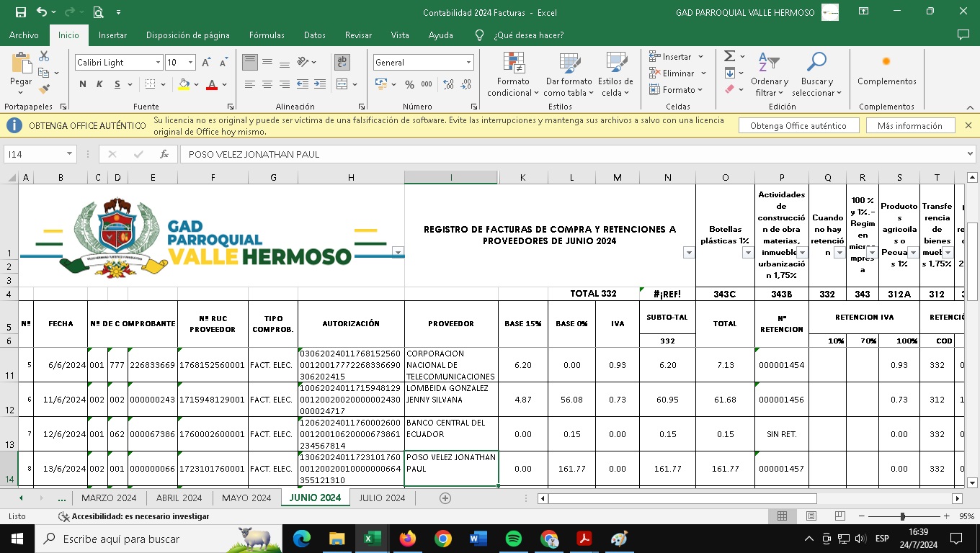Viewport: 980px width, 553px height.
Task: Toggle Wrap Text button
Action: [x=342, y=63]
